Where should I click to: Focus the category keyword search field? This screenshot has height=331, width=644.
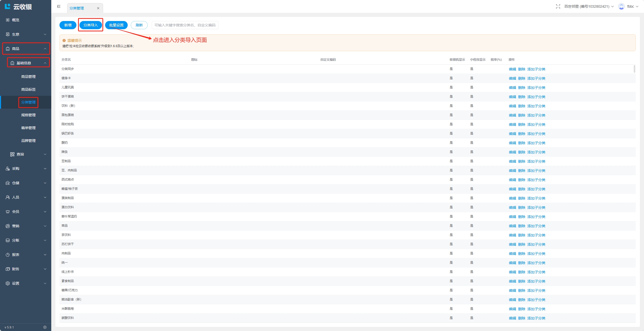tap(185, 25)
